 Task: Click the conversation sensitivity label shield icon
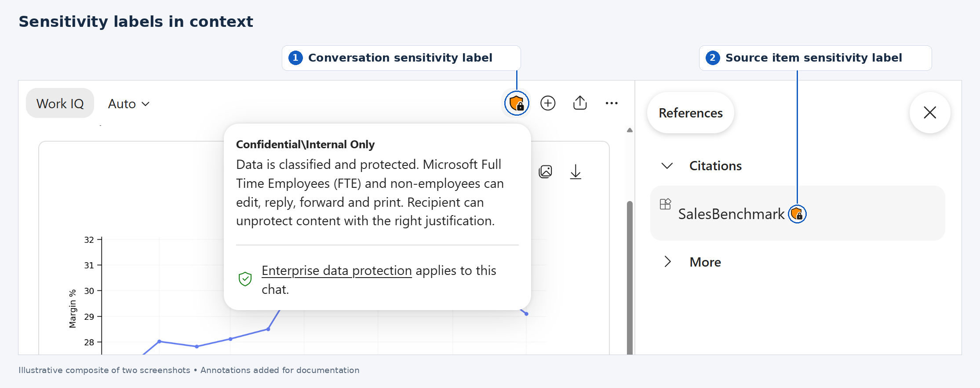pyautogui.click(x=517, y=103)
